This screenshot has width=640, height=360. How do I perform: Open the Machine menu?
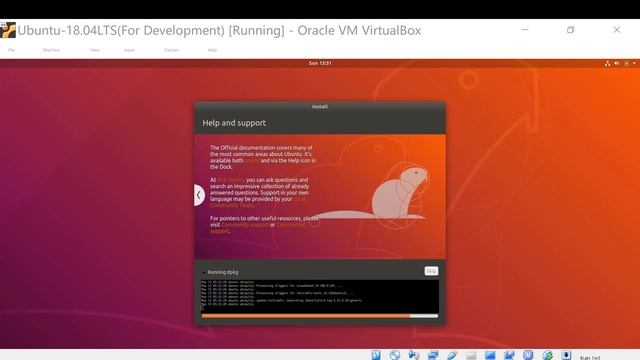(x=51, y=50)
